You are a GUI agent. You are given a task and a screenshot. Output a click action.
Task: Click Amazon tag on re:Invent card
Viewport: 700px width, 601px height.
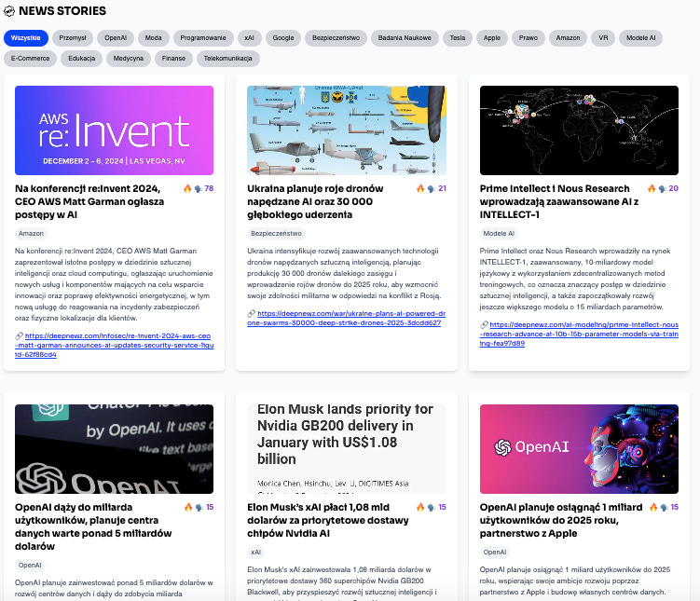pos(31,233)
